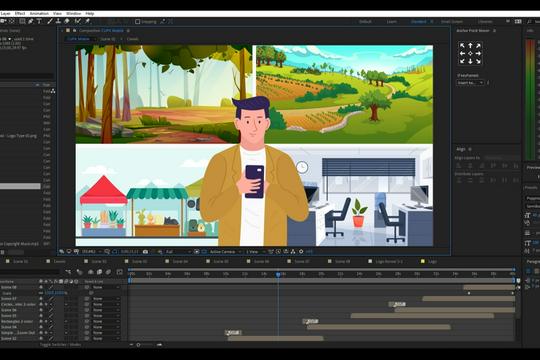The image size is (540, 360).
Task: Open the Insert keyframe dropdown in Anchor Point Mover
Action: [470, 83]
